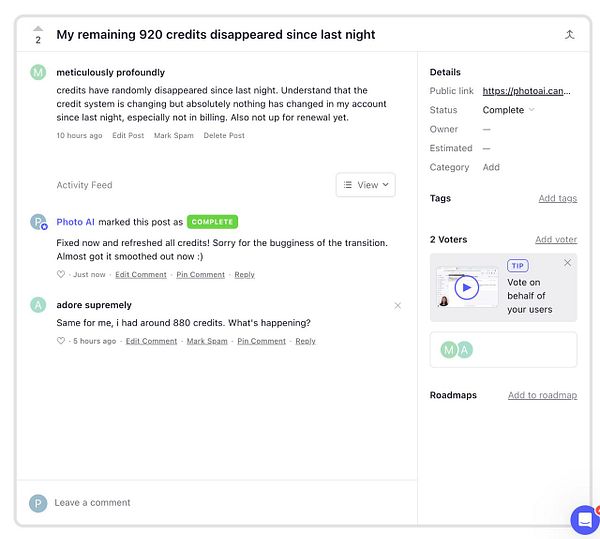
Task: Like the Photo AI comment with the heart icon
Action: [x=60, y=274]
